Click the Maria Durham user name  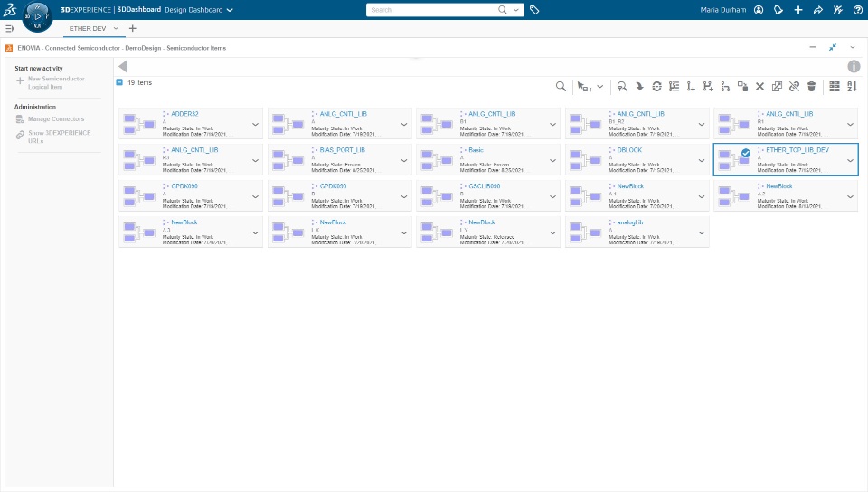click(x=723, y=10)
